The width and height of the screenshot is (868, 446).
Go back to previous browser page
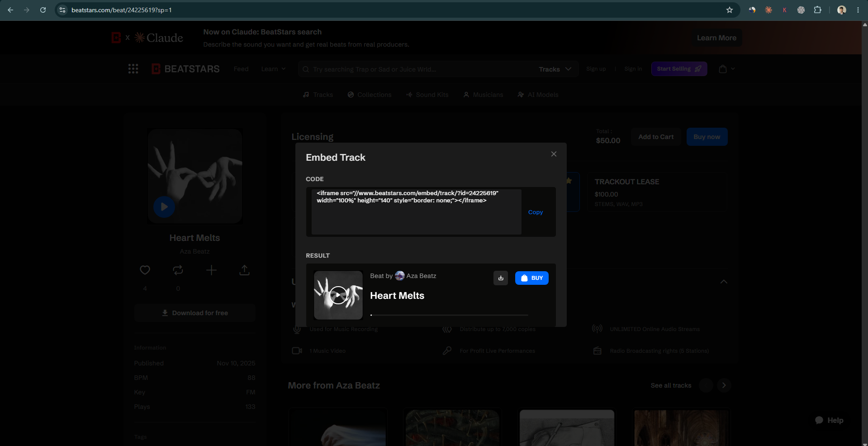pyautogui.click(x=10, y=10)
